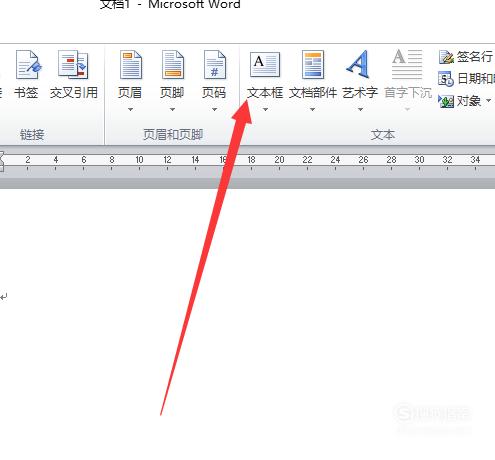Expand the Quick Parts (文档部件) dropdown arrow

tap(312, 109)
